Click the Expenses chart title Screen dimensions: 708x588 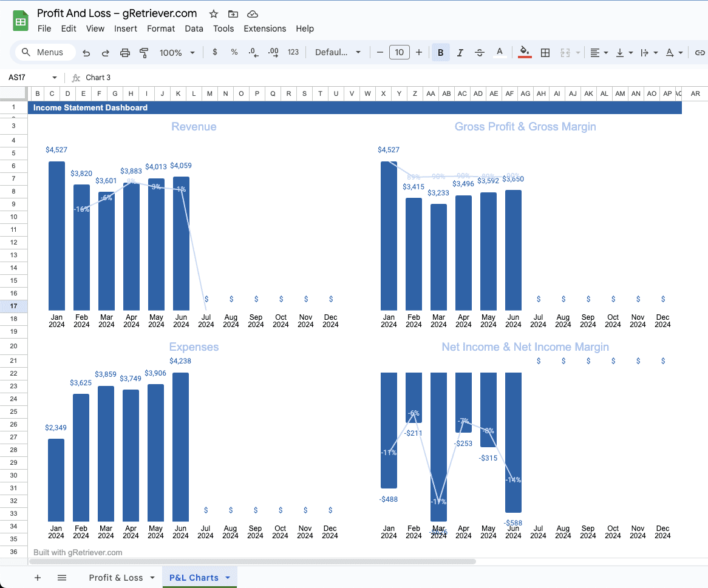coord(194,347)
